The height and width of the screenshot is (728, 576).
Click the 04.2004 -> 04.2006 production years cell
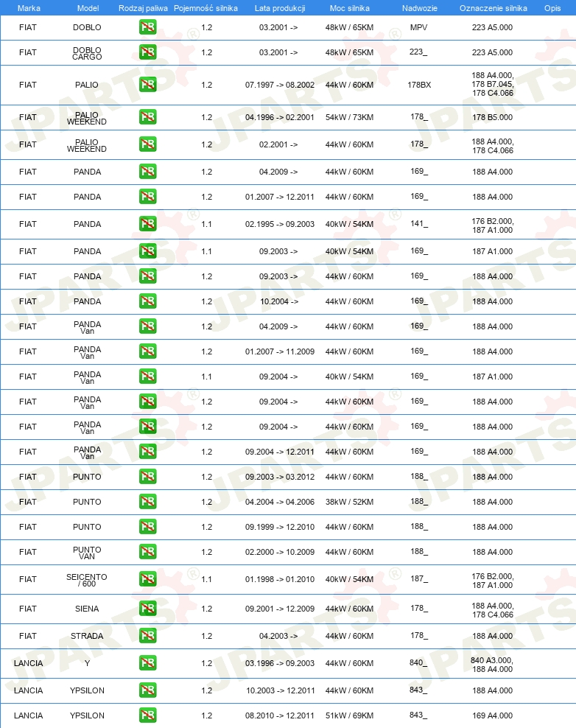(x=280, y=502)
